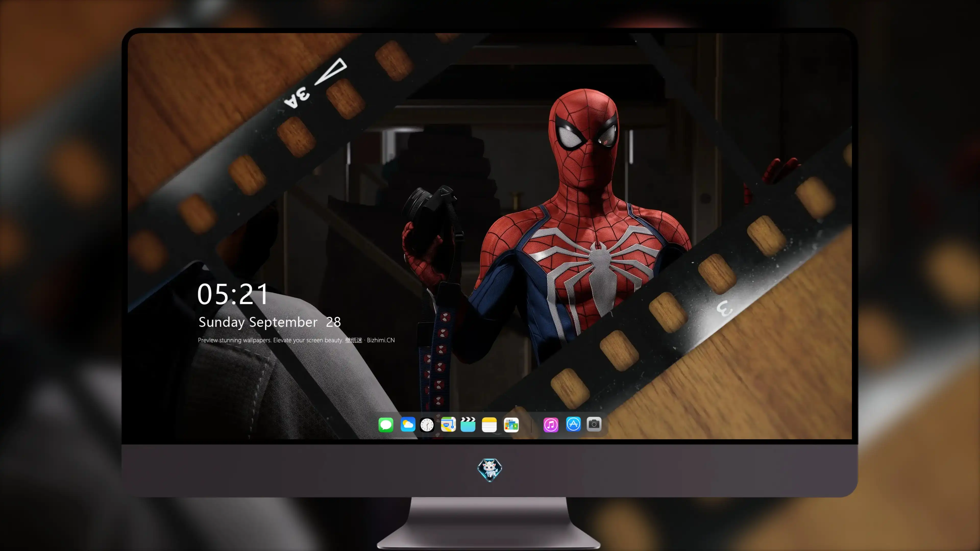Viewport: 980px width, 551px height.
Task: Open the Weather app in the dock
Action: point(408,424)
